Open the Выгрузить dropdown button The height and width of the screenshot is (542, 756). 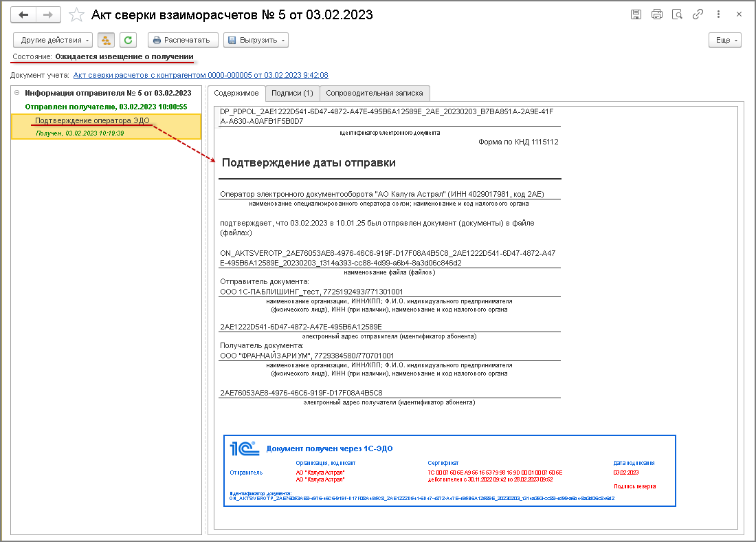(256, 40)
